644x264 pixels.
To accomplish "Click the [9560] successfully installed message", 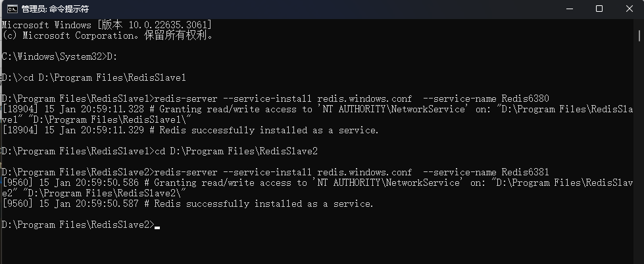I will point(187,204).
